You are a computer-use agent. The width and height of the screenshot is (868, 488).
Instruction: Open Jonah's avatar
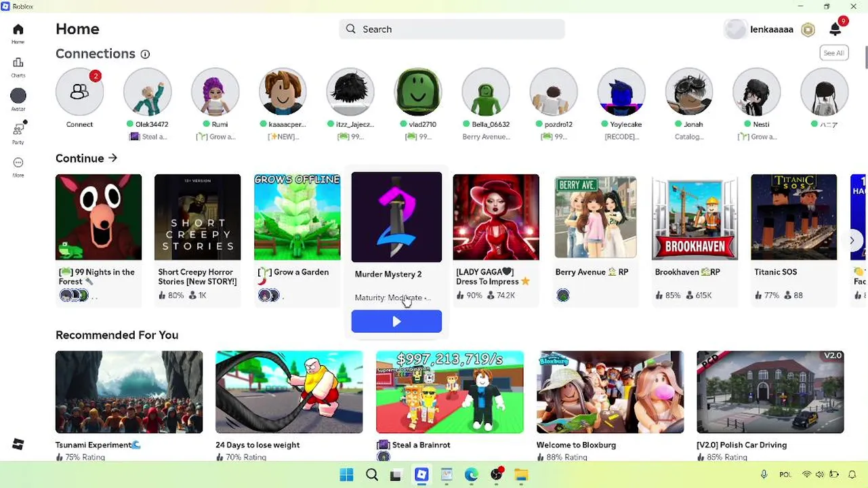pos(689,92)
